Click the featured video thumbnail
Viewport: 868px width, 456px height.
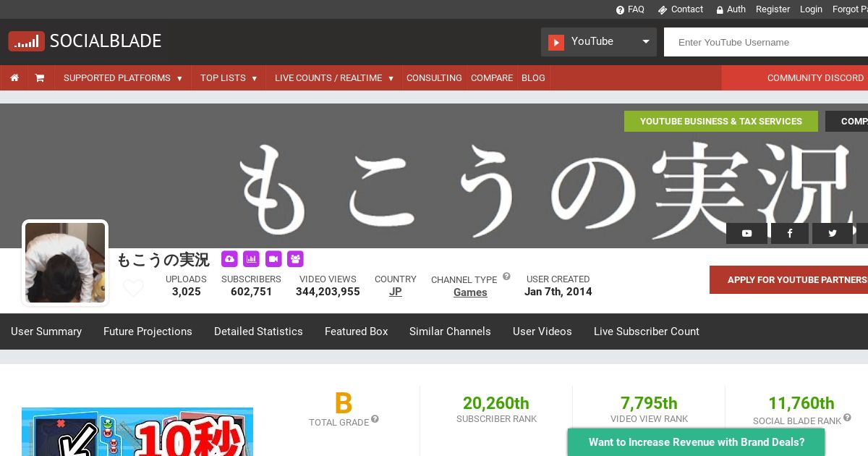point(137,432)
